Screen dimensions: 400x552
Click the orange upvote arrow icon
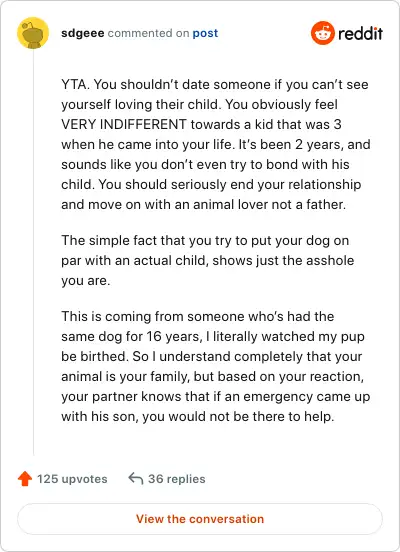coord(25,479)
